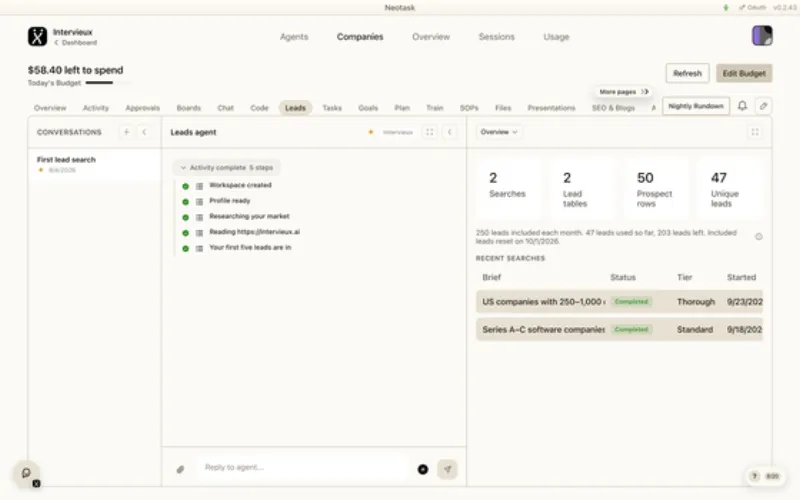
Task: Switch to the Plan tab
Action: 402,108
